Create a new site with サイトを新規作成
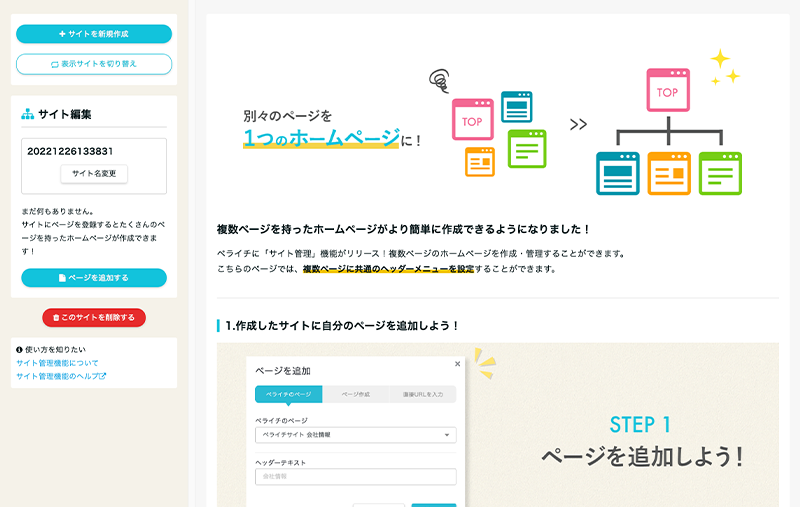The width and height of the screenshot is (800, 507). (94, 34)
